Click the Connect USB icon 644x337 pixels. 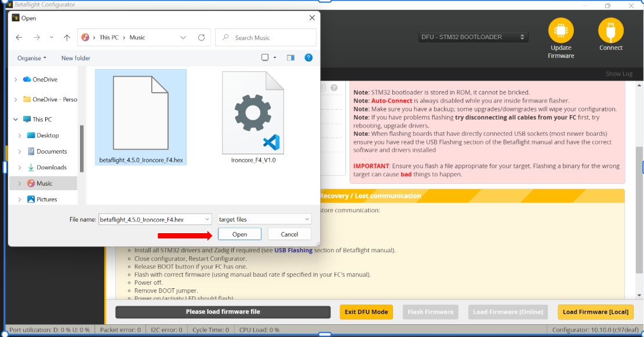click(x=610, y=30)
